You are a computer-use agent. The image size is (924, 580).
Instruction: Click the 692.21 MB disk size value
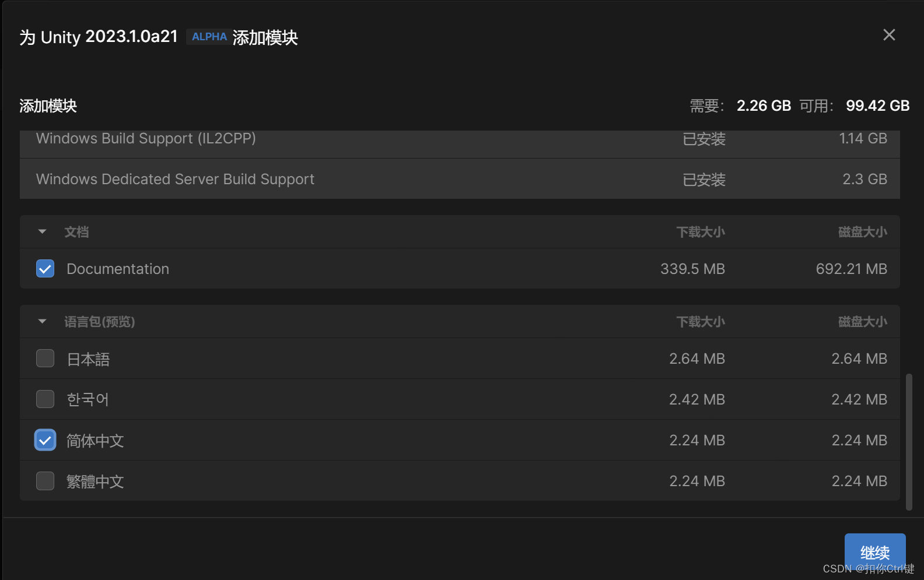851,269
